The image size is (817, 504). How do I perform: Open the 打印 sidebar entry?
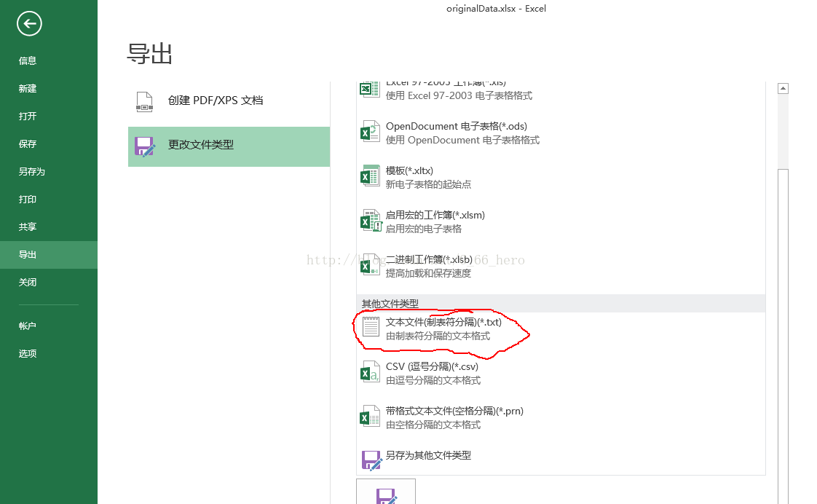click(28, 199)
